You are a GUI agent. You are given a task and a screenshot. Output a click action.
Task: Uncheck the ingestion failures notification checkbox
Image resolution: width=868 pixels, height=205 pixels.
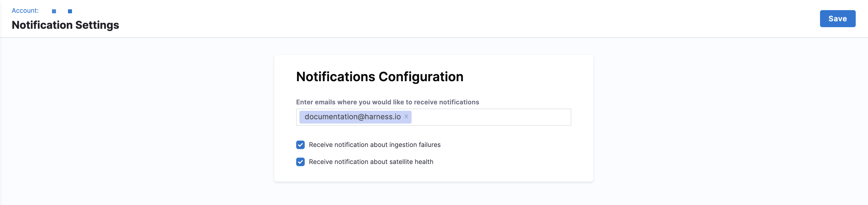point(300,145)
